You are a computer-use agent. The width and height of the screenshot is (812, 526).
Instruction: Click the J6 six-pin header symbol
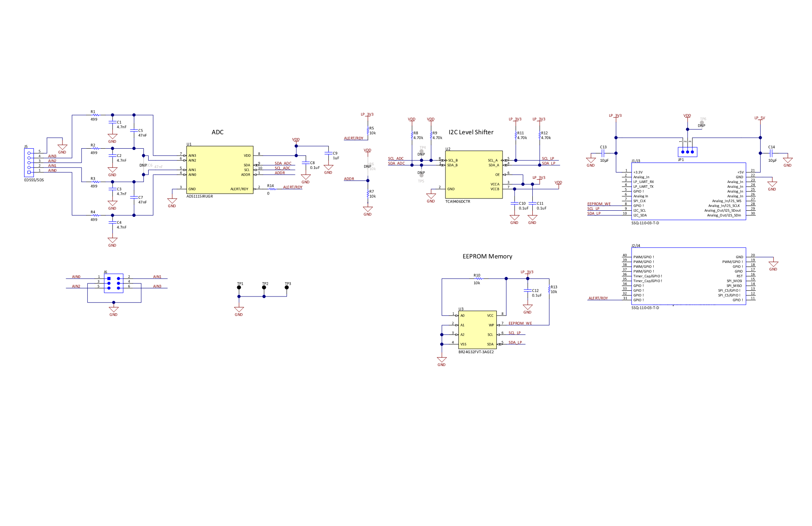coord(113,283)
